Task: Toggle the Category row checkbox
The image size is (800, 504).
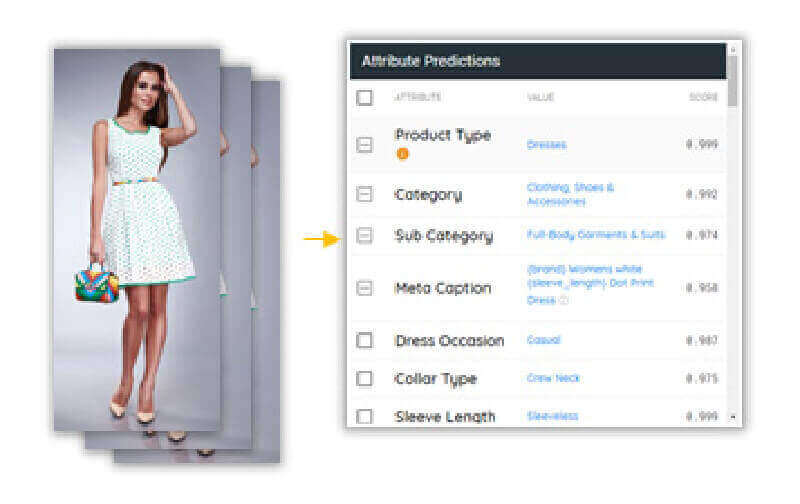Action: click(x=364, y=194)
